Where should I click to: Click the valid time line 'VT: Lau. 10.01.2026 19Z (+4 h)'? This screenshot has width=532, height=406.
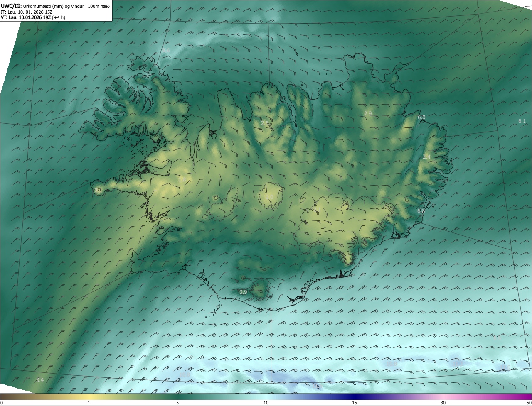tap(33, 17)
